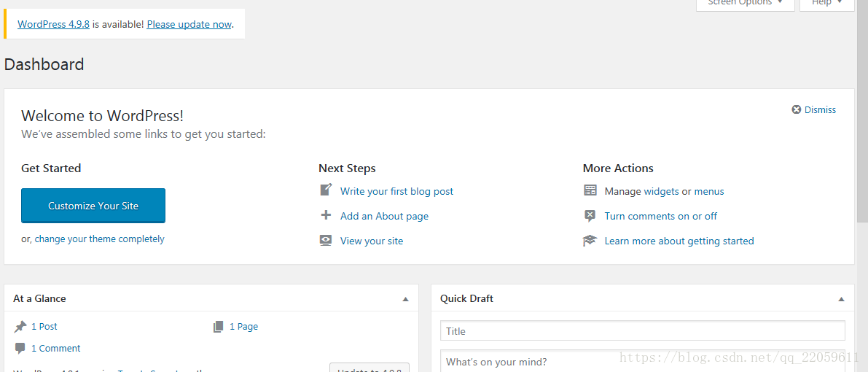Open the View your site link
Image resolution: width=868 pixels, height=372 pixels.
(372, 241)
